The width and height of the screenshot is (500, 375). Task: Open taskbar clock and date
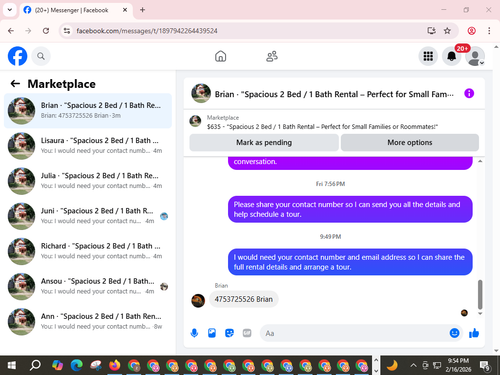pyautogui.click(x=458, y=365)
